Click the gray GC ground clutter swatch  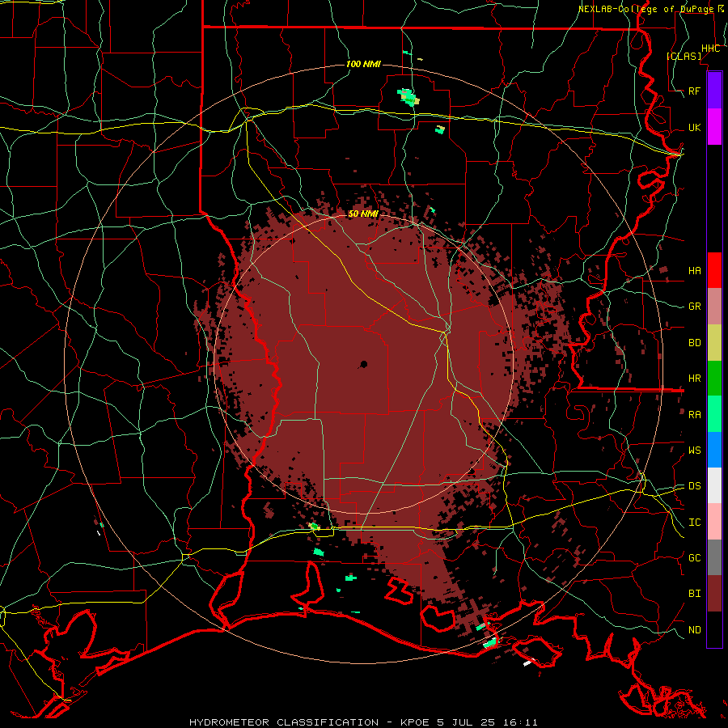point(714,557)
